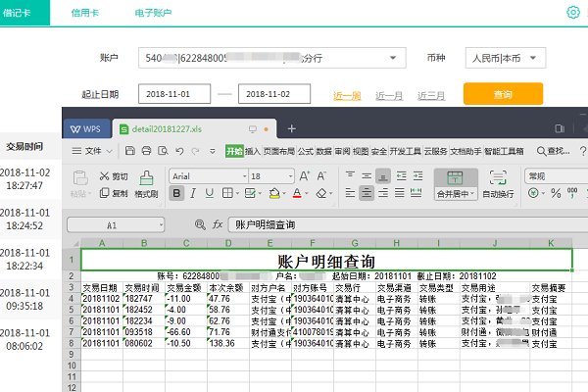Open the Arial font name dropdown
This screenshot has height=392, width=588.
pos(244,176)
